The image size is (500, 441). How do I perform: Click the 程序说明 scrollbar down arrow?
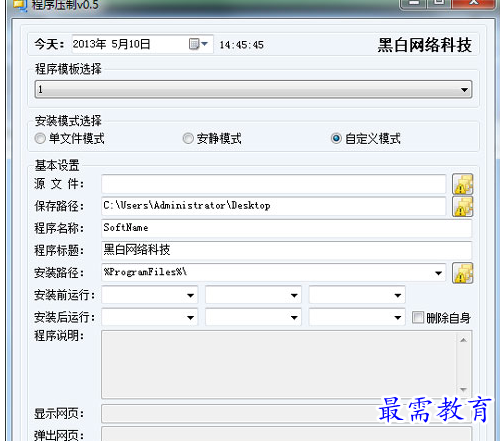click(463, 389)
